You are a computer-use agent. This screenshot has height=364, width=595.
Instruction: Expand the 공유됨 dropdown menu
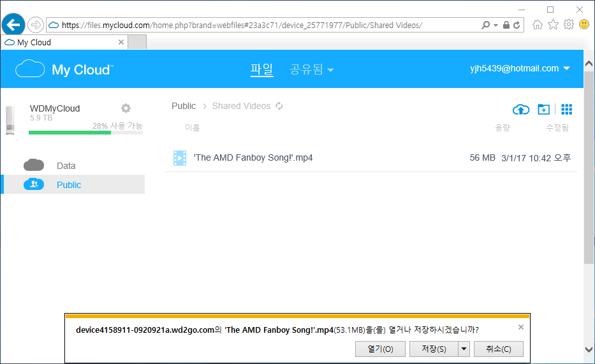[311, 69]
